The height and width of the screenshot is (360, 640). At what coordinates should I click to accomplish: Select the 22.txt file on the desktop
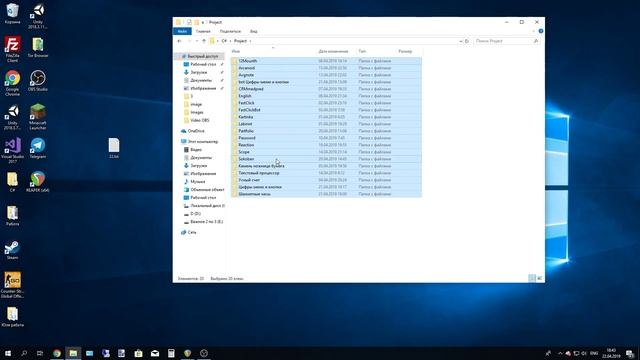pos(114,148)
